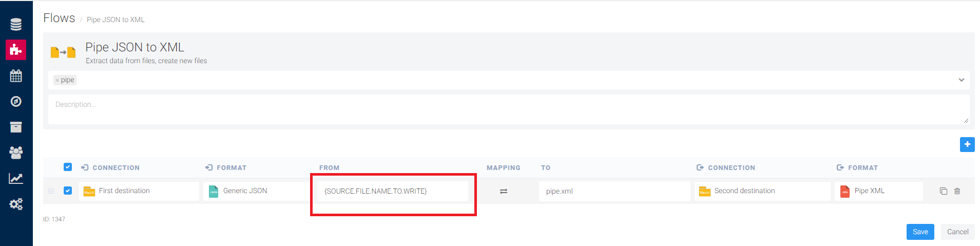Click the Flows breadcrumb link
Screen dimensions: 980x246
pyautogui.click(x=59, y=18)
